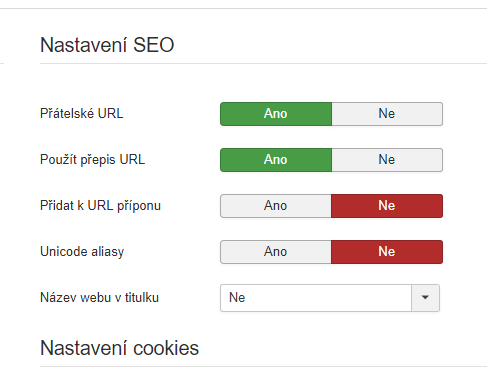This screenshot has width=487, height=388.
Task: Click the Nastavení SEO heading
Action: tap(107, 45)
